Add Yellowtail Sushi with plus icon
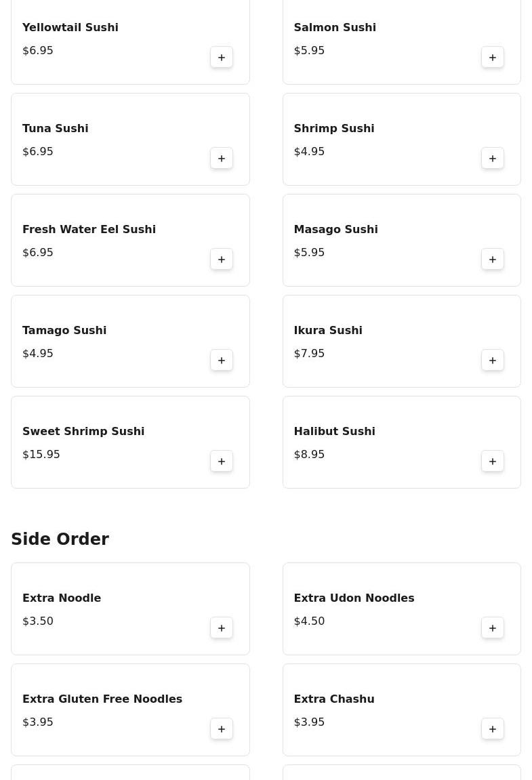The image size is (532, 780). pyautogui.click(x=222, y=58)
